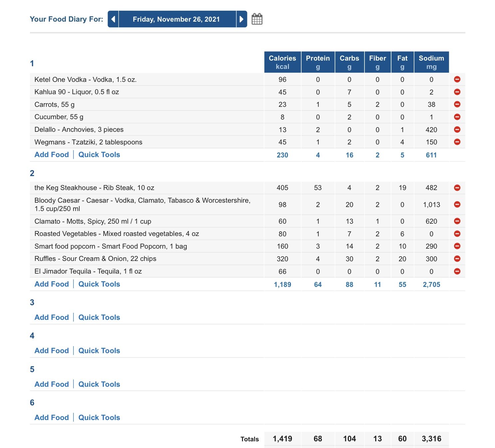Click Add Food under meal 1

[52, 154]
